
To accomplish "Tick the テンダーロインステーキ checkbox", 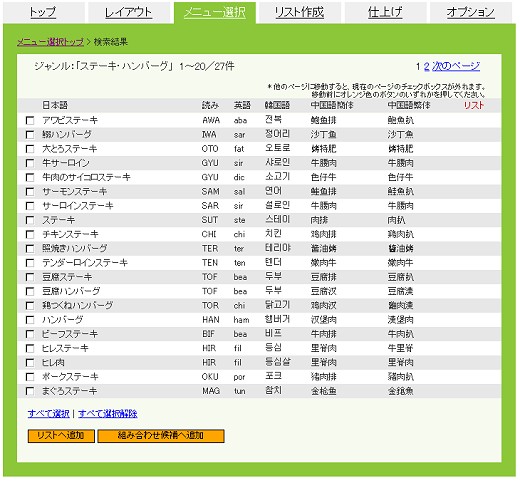I will pyautogui.click(x=30, y=263).
